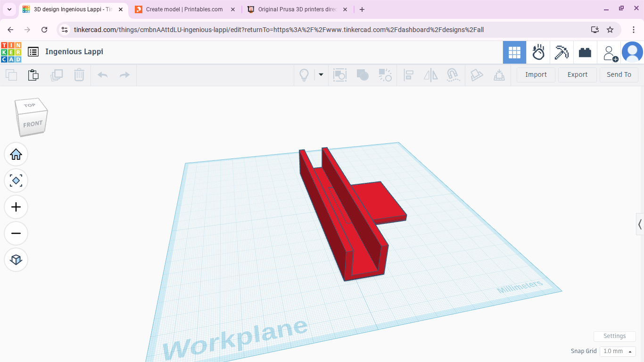
Task: Click the Zoom out minus button
Action: [x=16, y=233]
